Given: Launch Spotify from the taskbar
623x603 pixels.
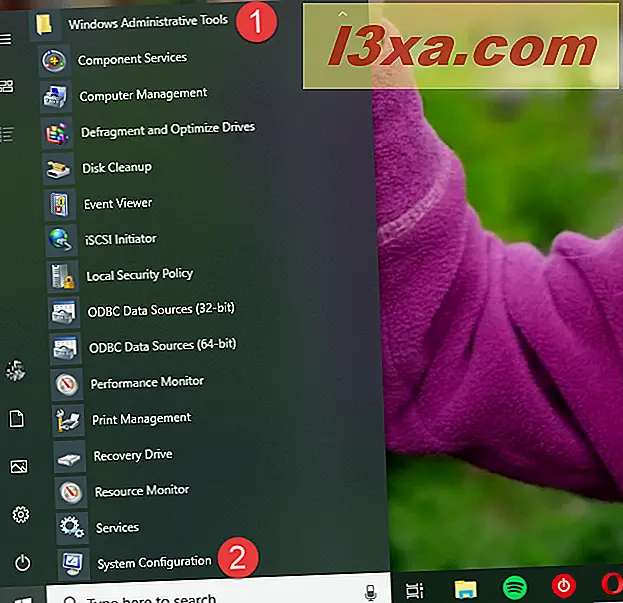Looking at the screenshot, I should tap(515, 588).
